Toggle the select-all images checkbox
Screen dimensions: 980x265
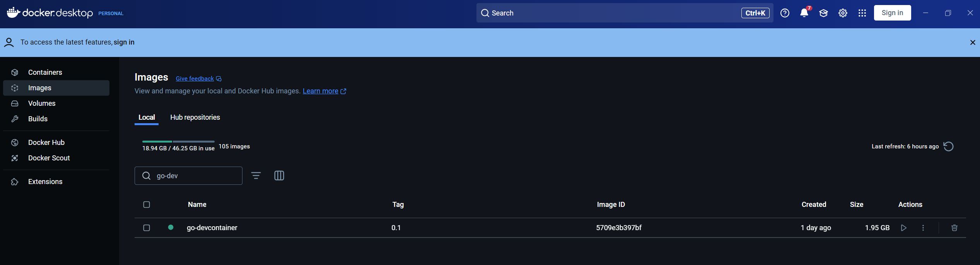pyautogui.click(x=147, y=205)
